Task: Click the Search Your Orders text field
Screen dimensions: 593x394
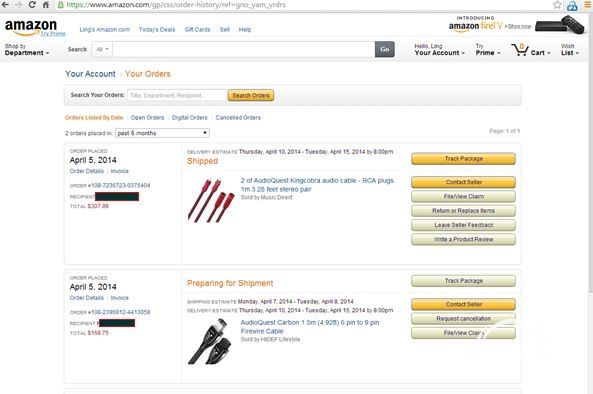Action: coord(177,95)
